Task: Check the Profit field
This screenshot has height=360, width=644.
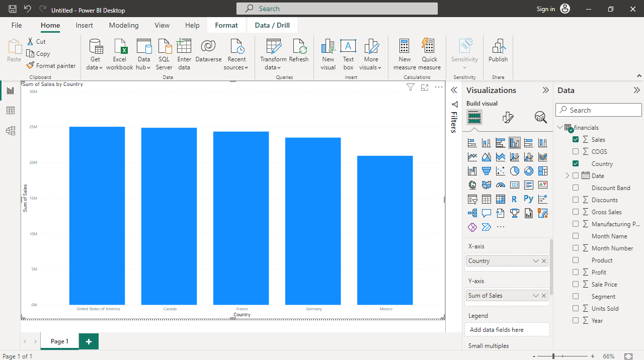Action: 576,272
